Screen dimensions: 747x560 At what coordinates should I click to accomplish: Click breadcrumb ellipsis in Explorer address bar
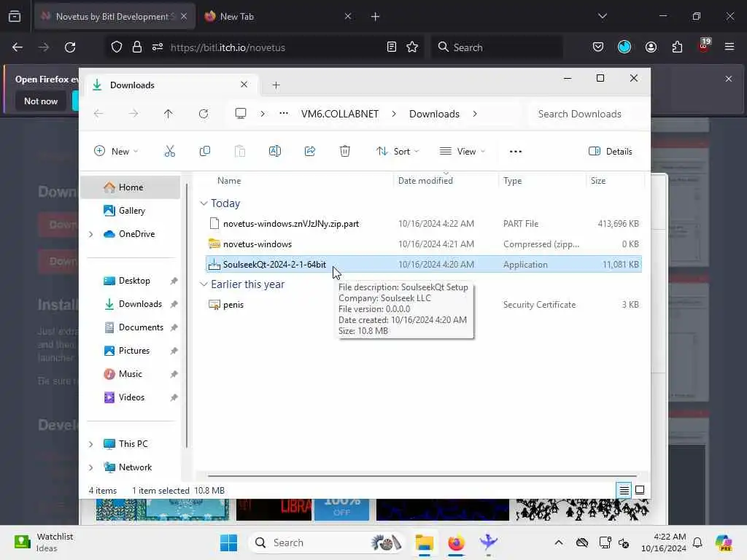point(284,114)
